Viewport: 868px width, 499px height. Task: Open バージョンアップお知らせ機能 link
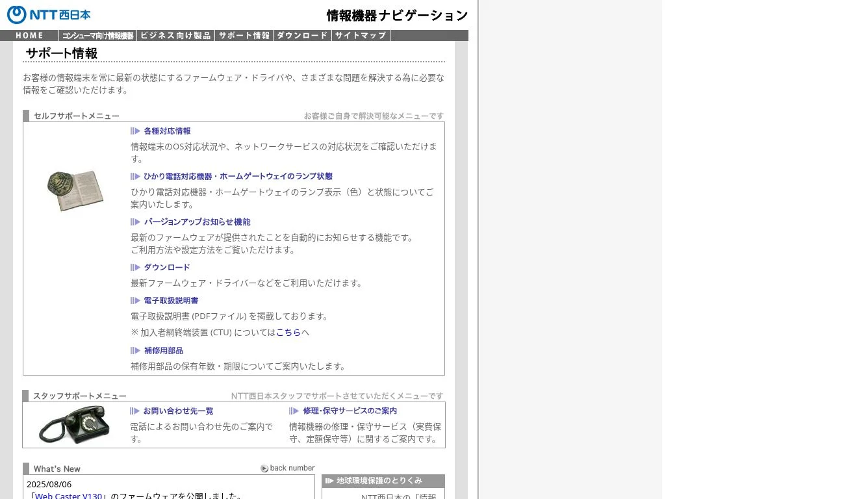[x=197, y=222]
